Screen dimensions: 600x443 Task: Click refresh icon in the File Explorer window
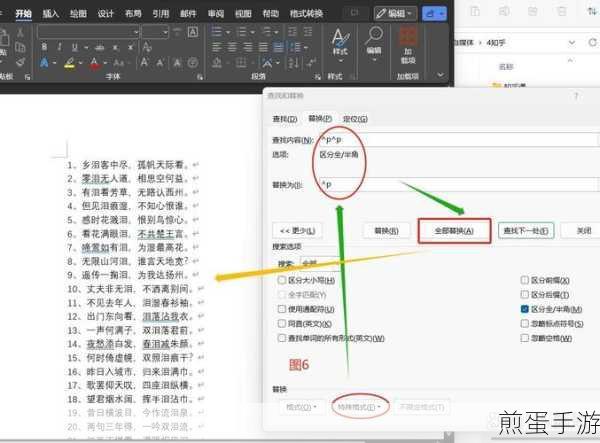coord(592,42)
